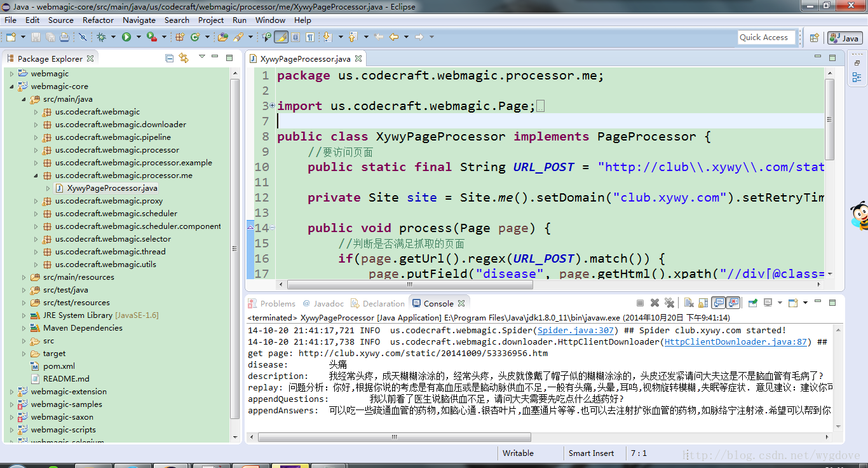
Task: Run the application with the green Run icon
Action: click(x=127, y=37)
